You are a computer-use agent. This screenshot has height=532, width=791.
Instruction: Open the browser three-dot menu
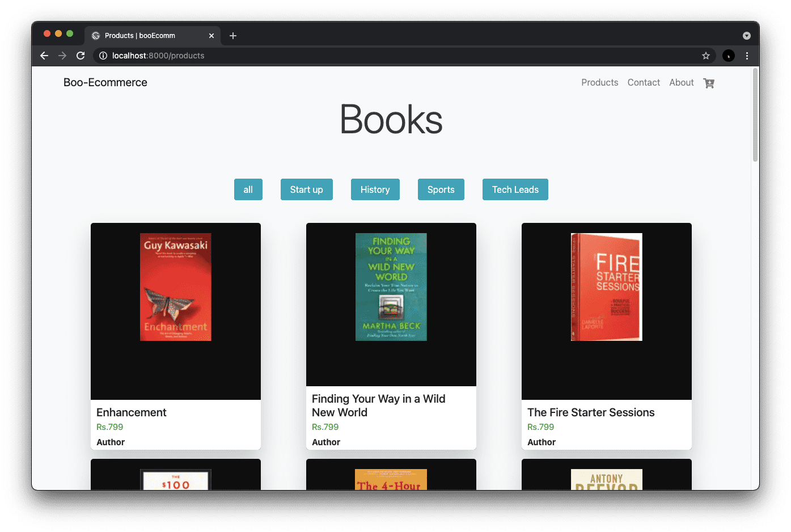click(x=747, y=56)
